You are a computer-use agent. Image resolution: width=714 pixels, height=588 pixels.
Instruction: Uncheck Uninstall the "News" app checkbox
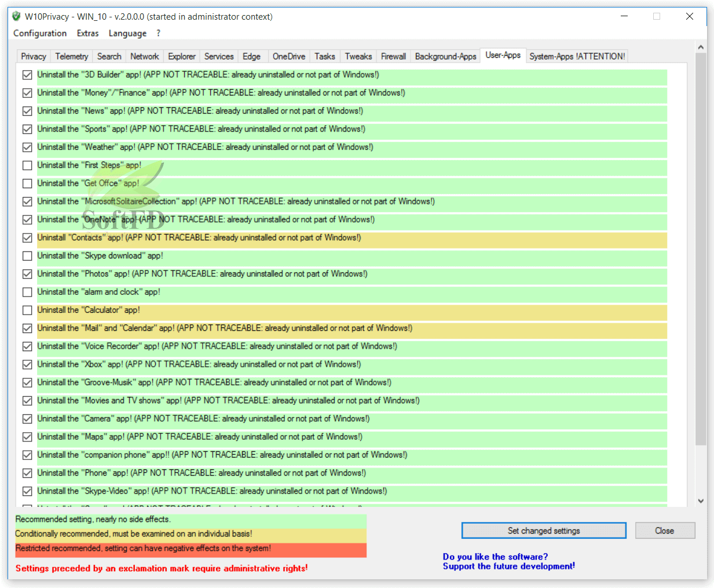(27, 111)
